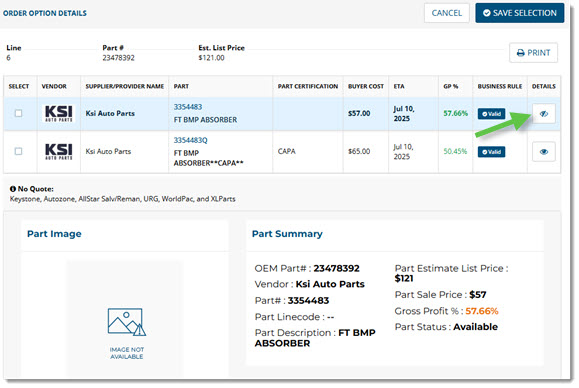The height and width of the screenshot is (388, 579).
Task: Click the PART CERTIFICATION column header
Action: tap(309, 87)
